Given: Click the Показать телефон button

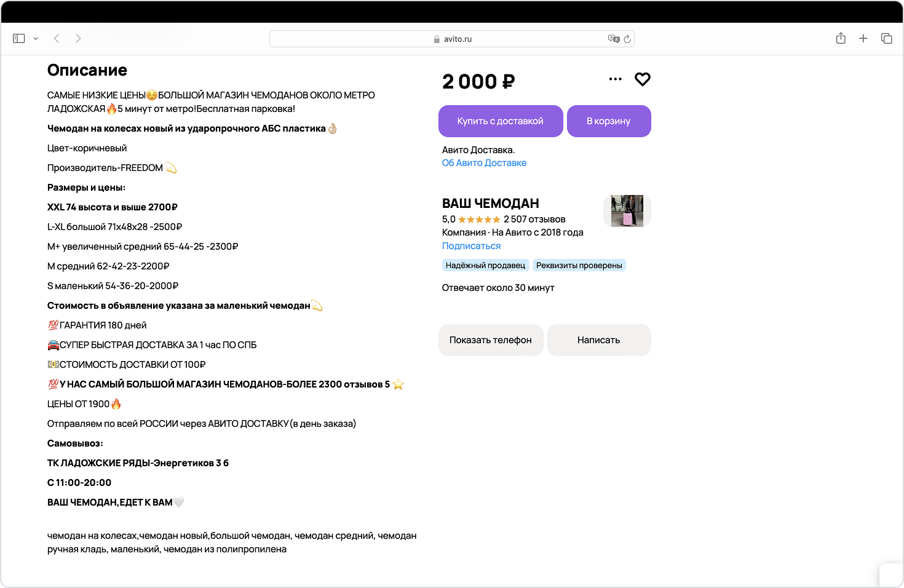Looking at the screenshot, I should [x=491, y=340].
